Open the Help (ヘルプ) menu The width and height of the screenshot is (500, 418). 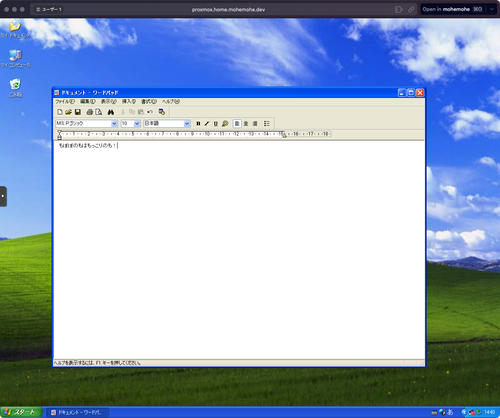[171, 101]
